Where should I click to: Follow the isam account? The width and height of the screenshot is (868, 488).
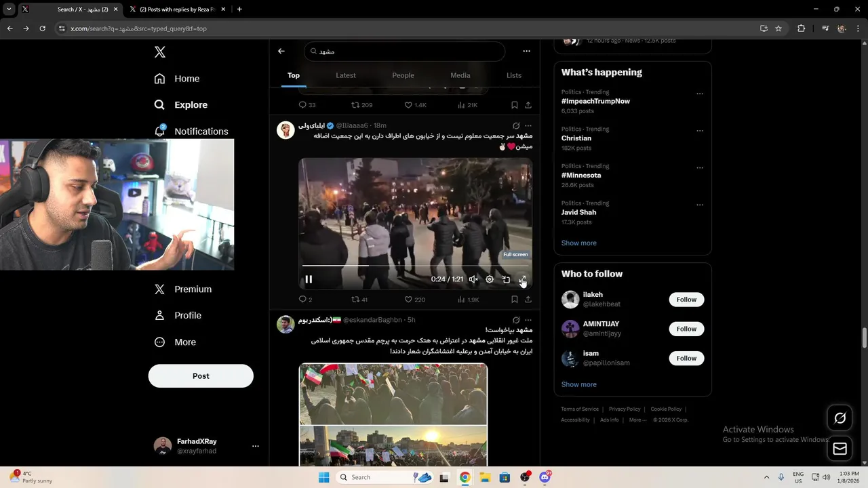coord(686,358)
